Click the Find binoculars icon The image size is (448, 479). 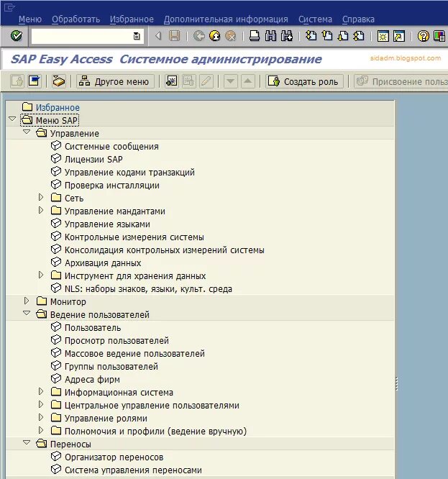click(270, 36)
